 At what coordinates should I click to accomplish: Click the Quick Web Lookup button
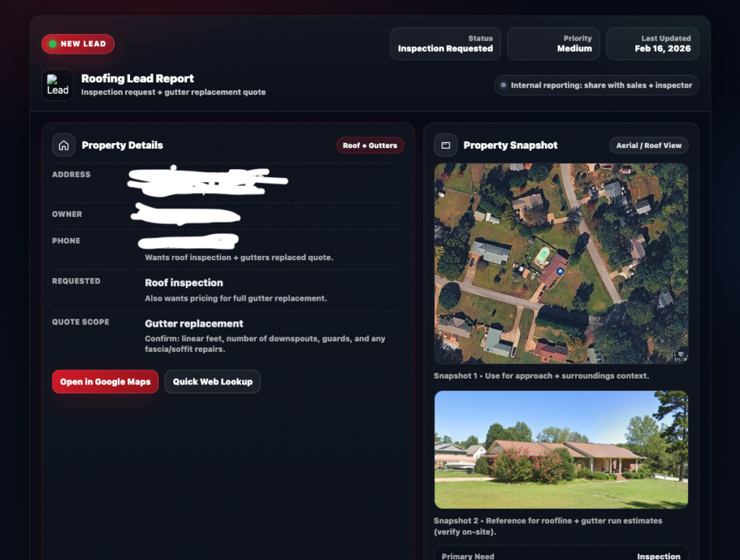pyautogui.click(x=212, y=382)
